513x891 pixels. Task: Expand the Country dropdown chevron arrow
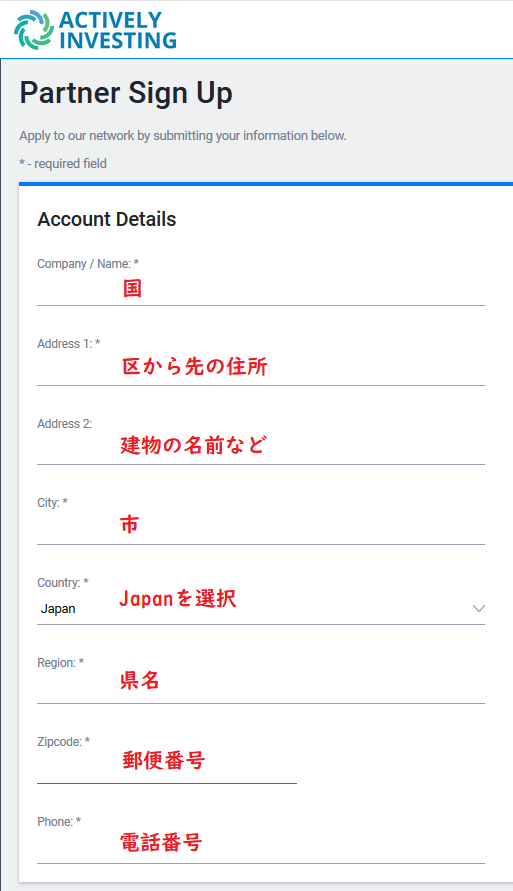coord(478,609)
